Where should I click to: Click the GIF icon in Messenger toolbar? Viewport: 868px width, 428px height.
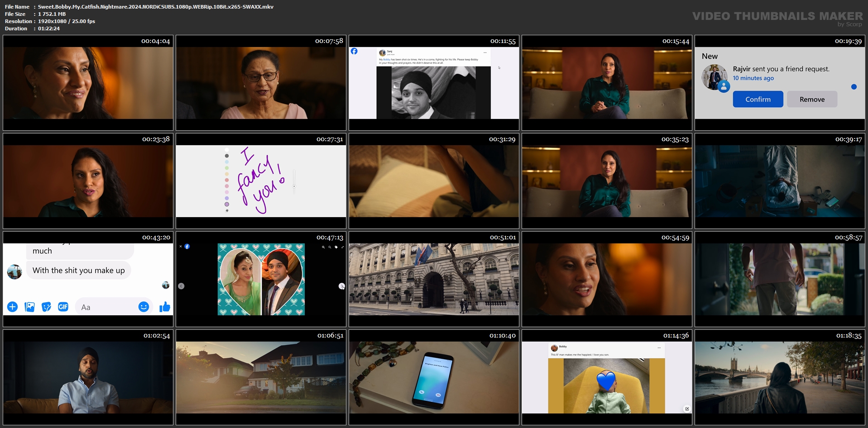[63, 307]
